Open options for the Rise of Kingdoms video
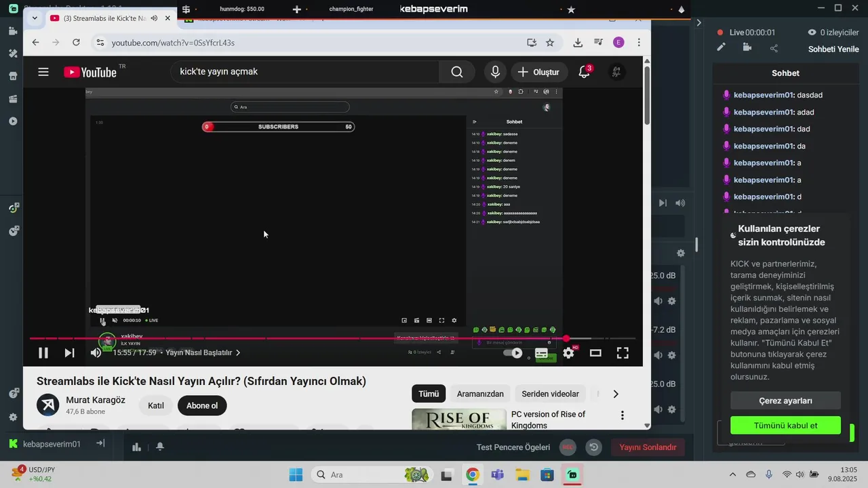 coord(622,415)
